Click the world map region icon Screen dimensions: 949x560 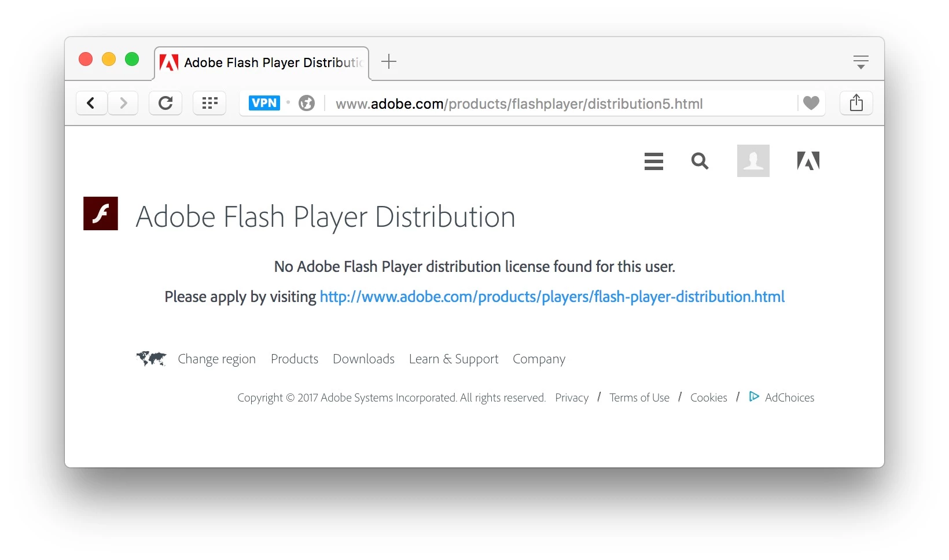pyautogui.click(x=151, y=359)
